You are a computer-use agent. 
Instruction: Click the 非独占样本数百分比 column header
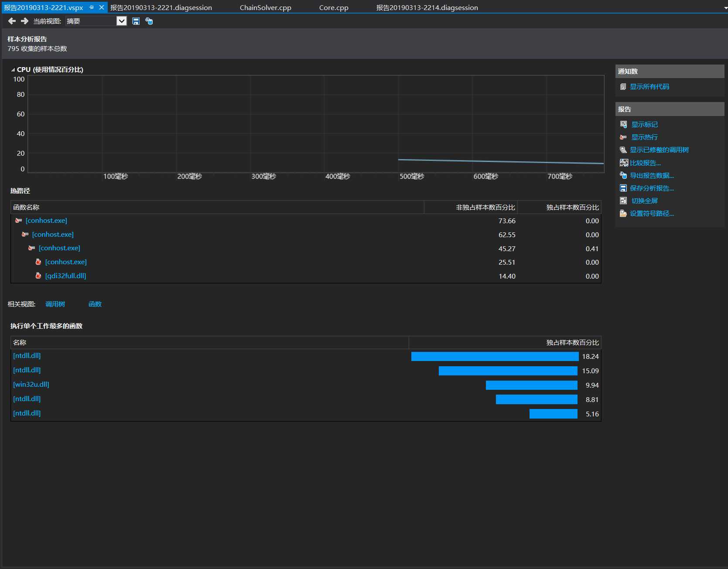coord(471,208)
